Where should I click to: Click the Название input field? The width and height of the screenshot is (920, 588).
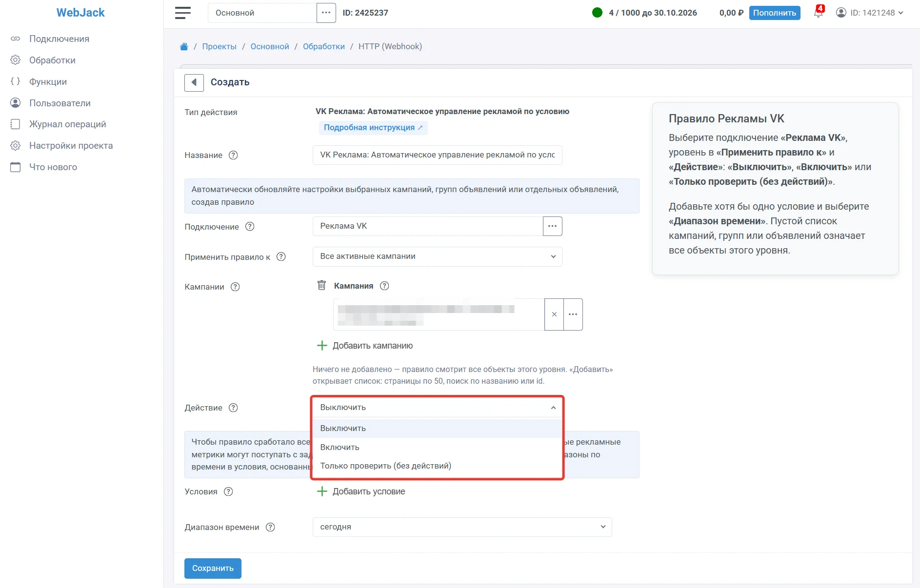tap(438, 155)
